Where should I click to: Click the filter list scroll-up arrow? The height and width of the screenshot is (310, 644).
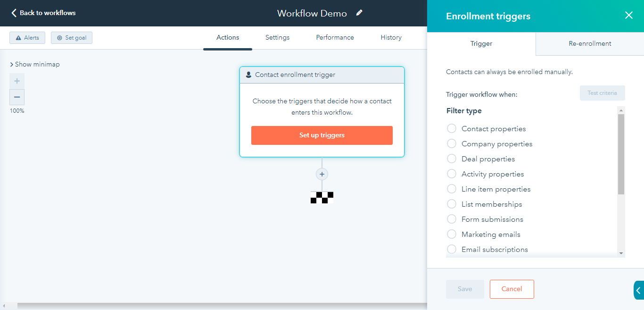pyautogui.click(x=621, y=110)
